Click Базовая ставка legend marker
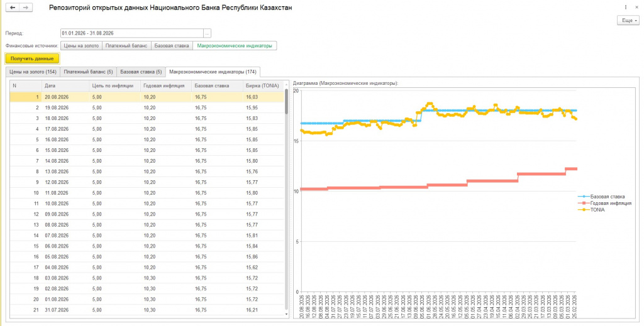644x326 pixels. point(583,197)
